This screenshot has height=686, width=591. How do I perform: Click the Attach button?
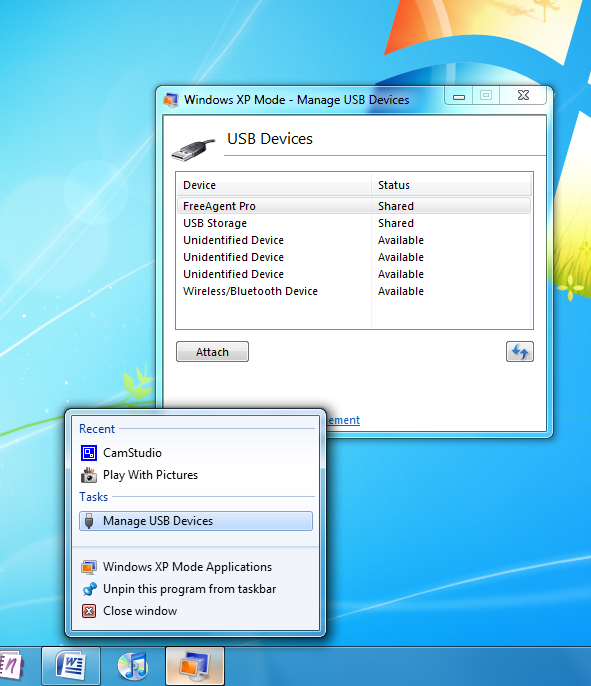click(x=212, y=352)
